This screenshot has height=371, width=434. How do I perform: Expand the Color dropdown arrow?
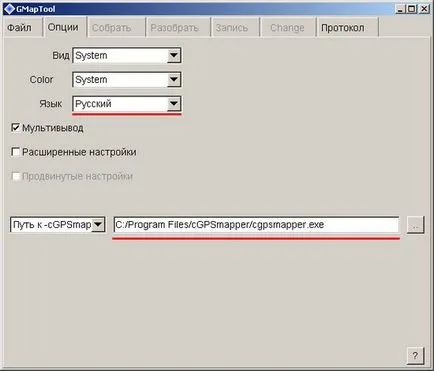174,80
